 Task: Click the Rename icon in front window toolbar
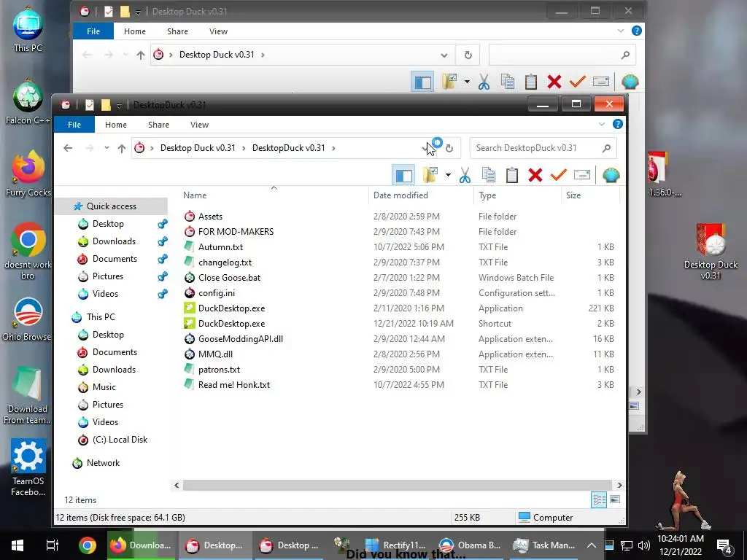[581, 175]
